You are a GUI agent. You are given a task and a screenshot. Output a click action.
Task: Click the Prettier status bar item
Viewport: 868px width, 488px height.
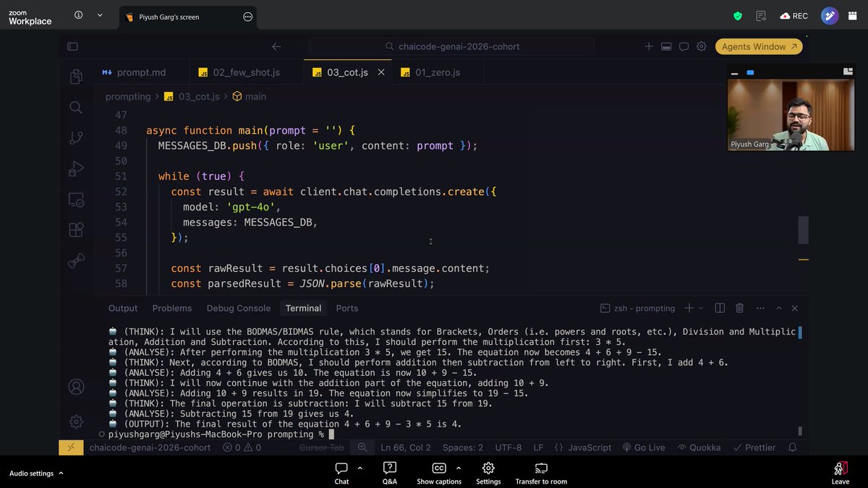[x=754, y=448]
